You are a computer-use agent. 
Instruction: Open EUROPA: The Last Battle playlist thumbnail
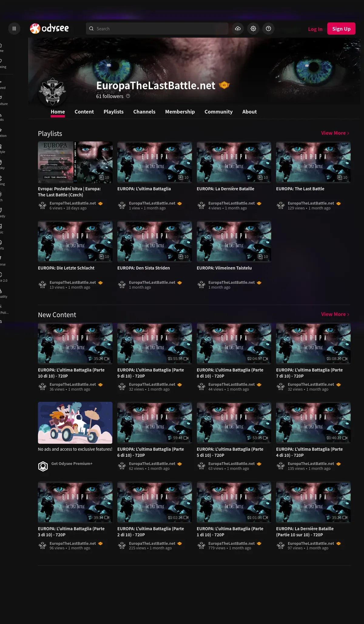[x=313, y=162]
